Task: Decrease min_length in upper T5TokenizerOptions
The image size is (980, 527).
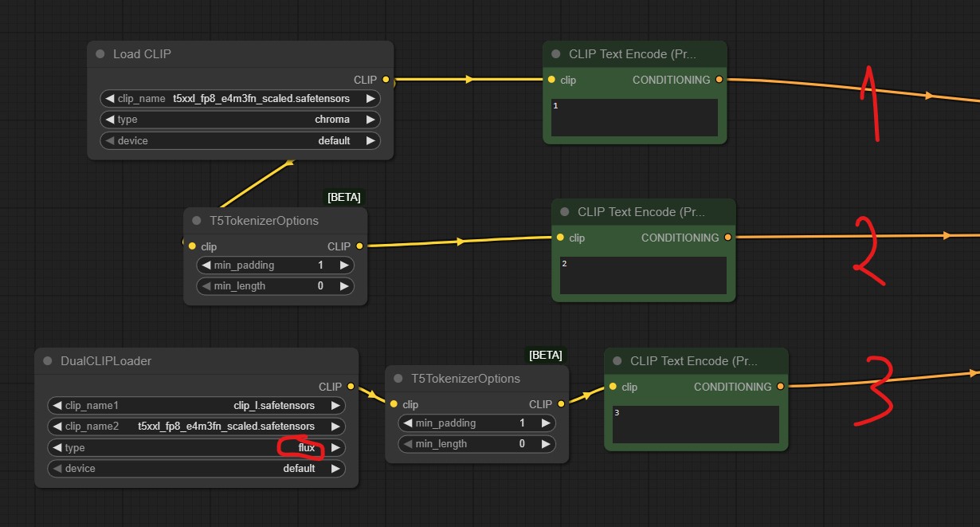Action: pyautogui.click(x=206, y=285)
